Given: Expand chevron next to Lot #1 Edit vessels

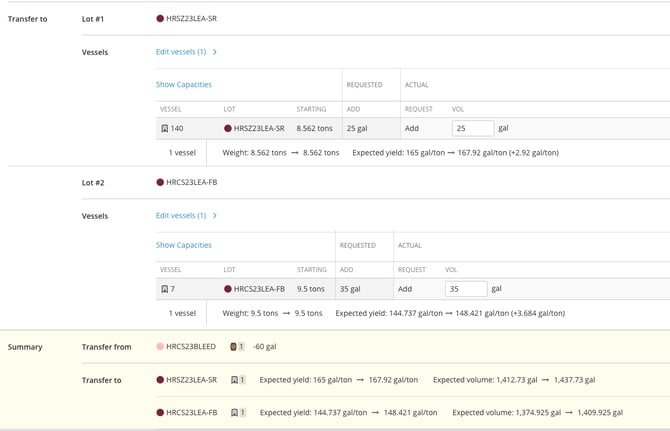Looking at the screenshot, I should click(215, 52).
